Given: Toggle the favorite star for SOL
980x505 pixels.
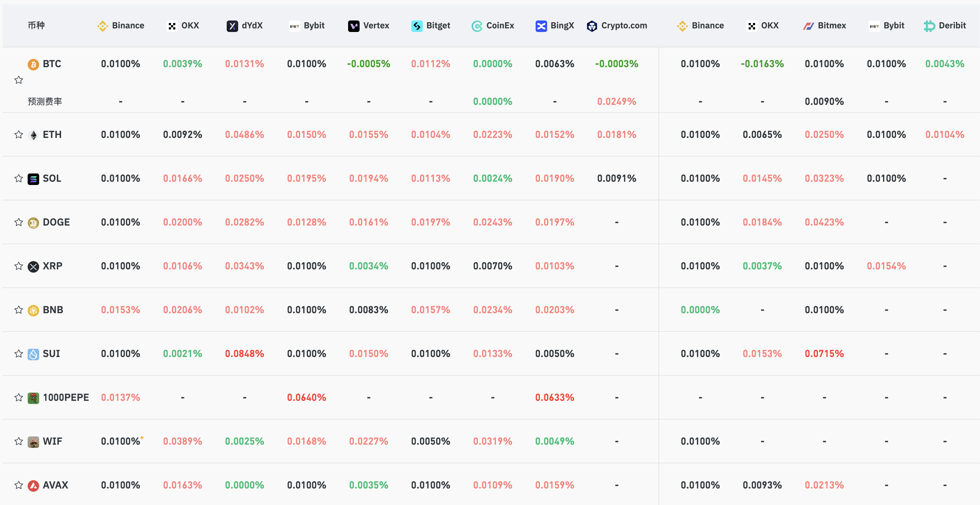Looking at the screenshot, I should click(x=19, y=179).
